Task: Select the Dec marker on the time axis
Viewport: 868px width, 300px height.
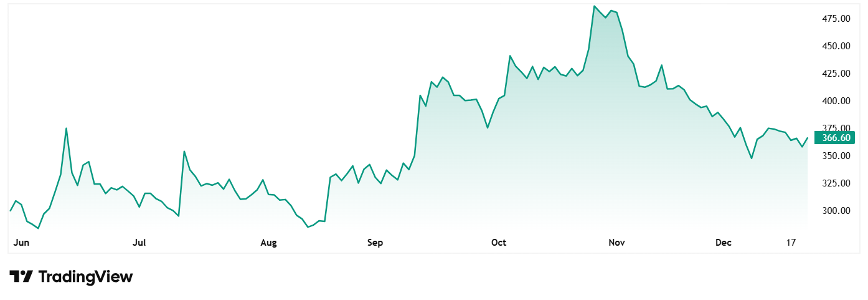Action: click(x=724, y=243)
